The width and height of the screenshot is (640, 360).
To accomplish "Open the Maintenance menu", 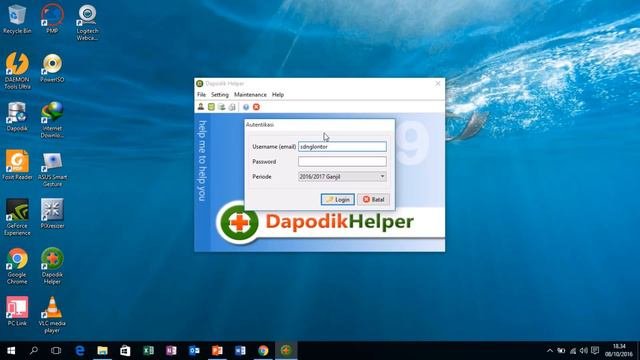I will click(250, 95).
